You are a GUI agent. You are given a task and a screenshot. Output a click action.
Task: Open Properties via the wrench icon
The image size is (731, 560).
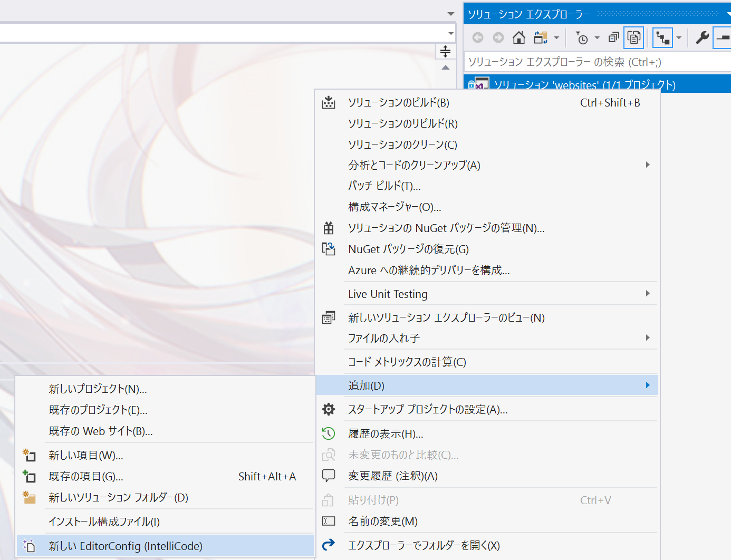click(x=701, y=37)
